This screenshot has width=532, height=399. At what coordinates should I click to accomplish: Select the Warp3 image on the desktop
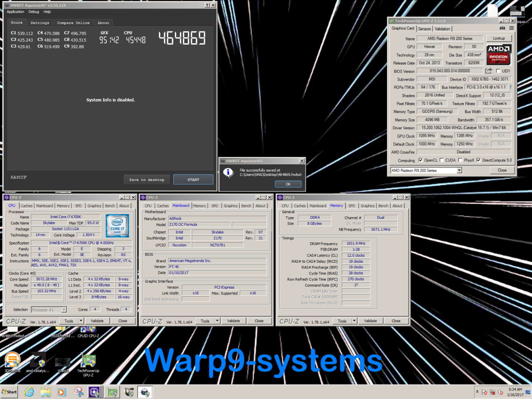[63, 364]
